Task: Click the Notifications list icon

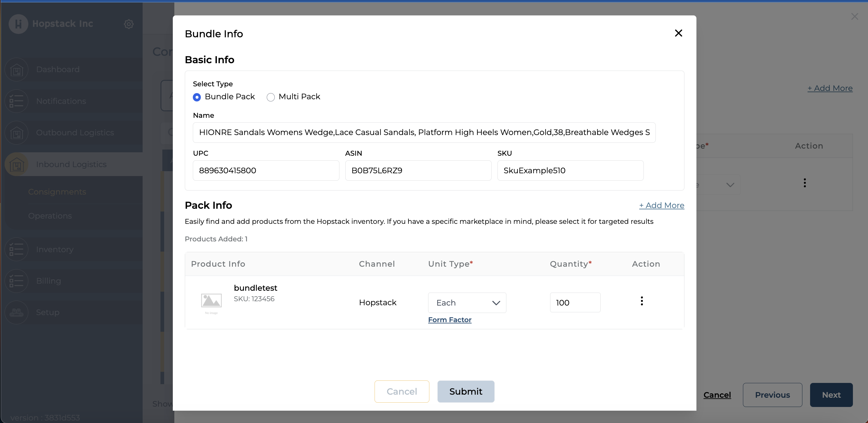Action: click(x=17, y=101)
